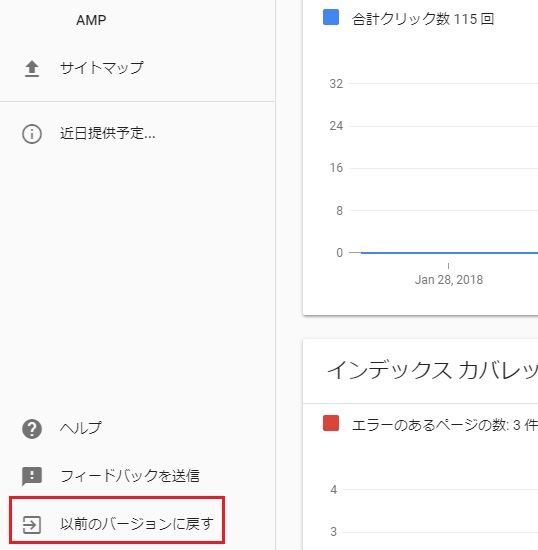Click the blue clicks line in chart
This screenshot has width=538, height=550.
(x=449, y=253)
